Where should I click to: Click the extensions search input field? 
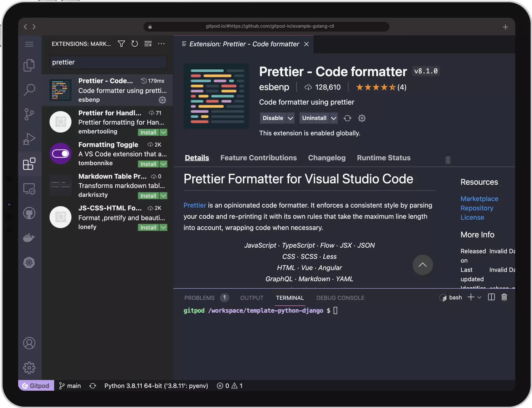pyautogui.click(x=108, y=62)
